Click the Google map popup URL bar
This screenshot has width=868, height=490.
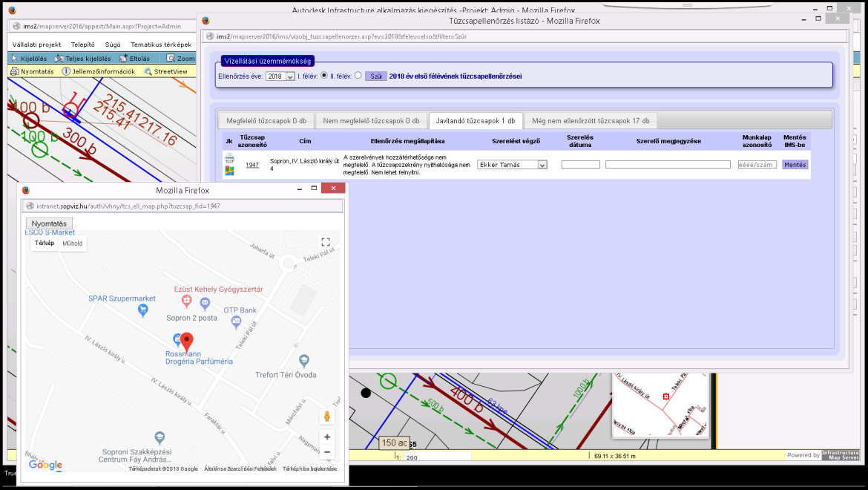coord(182,206)
